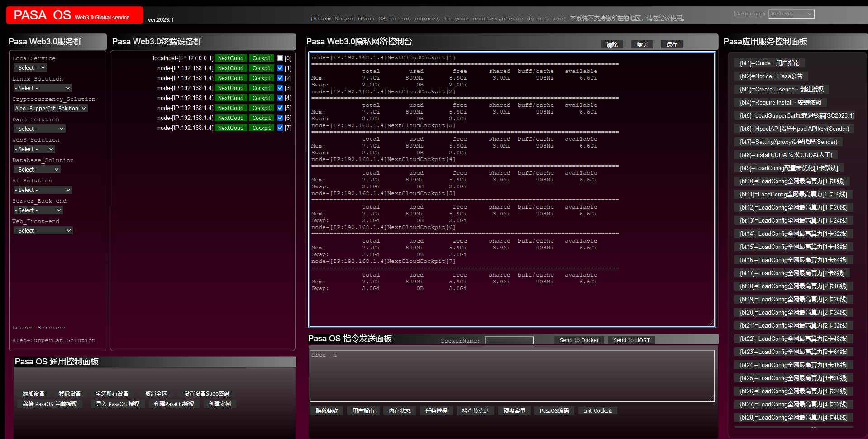Screen dimensions: 868x439
Task: Open the Language select dropdown
Action: (x=791, y=14)
